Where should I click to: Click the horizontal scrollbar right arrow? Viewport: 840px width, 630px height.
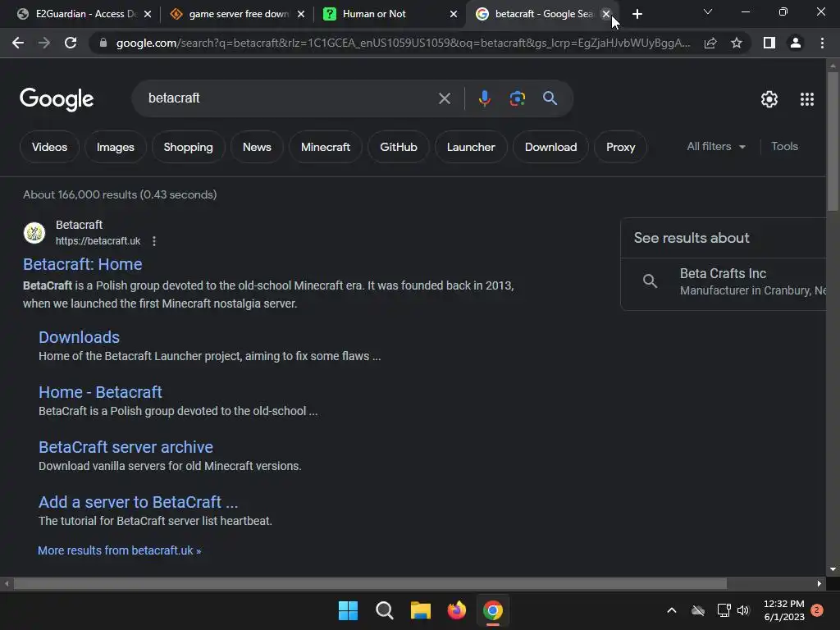tap(819, 583)
